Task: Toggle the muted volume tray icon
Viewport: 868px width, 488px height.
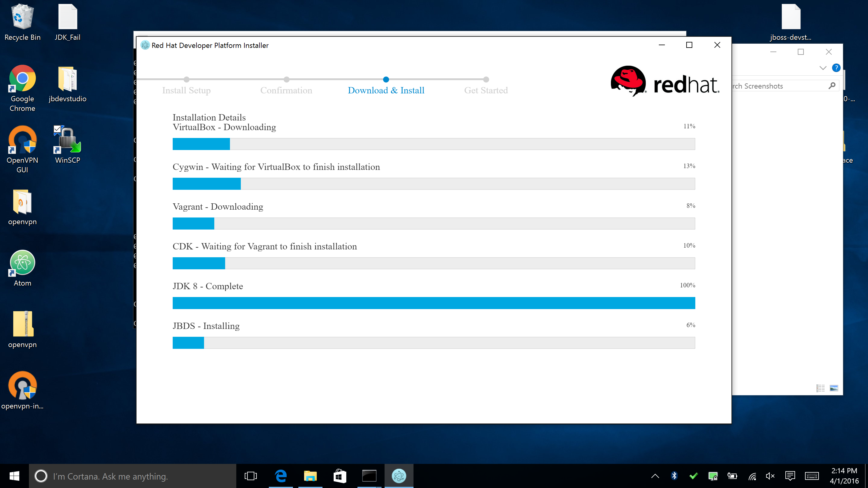Action: pos(770,476)
